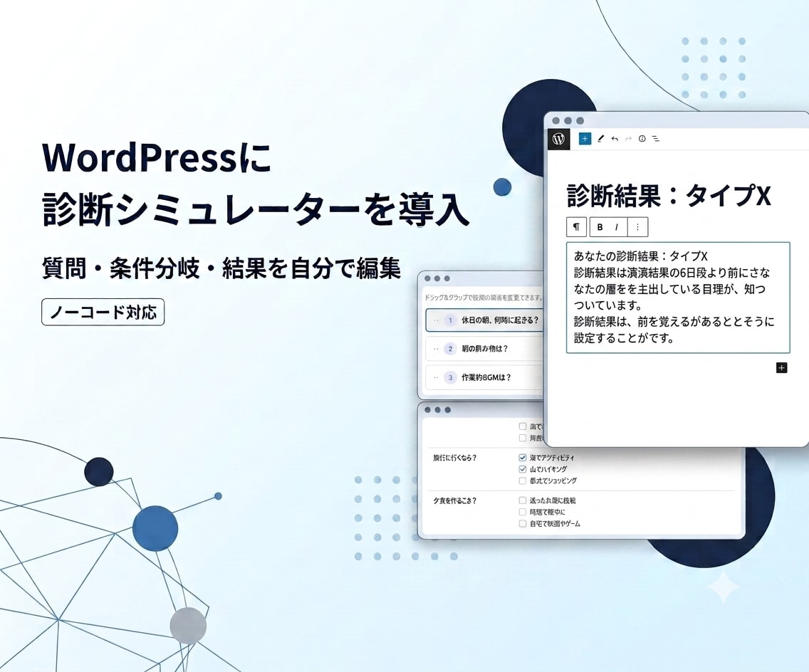Image resolution: width=809 pixels, height=672 pixels.
Task: Grab the drag handle dots of question 1
Action: click(436, 320)
